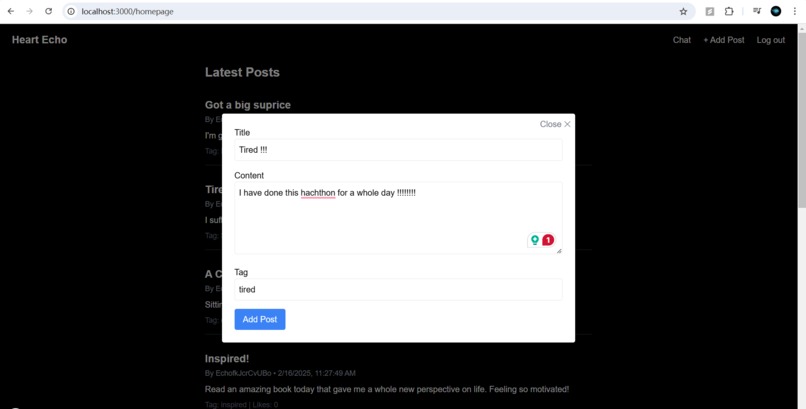
Task: Open Chat from the top navigation
Action: (682, 40)
